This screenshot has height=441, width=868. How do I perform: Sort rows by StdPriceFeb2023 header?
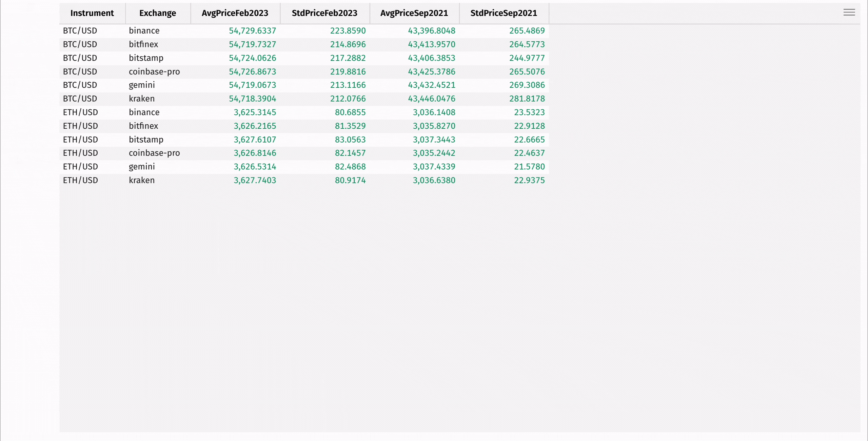pyautogui.click(x=324, y=13)
